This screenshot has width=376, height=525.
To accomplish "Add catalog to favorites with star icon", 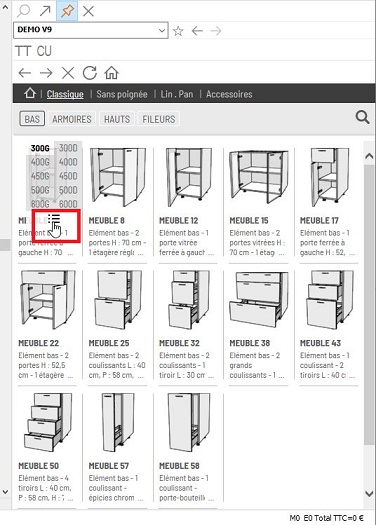I will coord(178,31).
